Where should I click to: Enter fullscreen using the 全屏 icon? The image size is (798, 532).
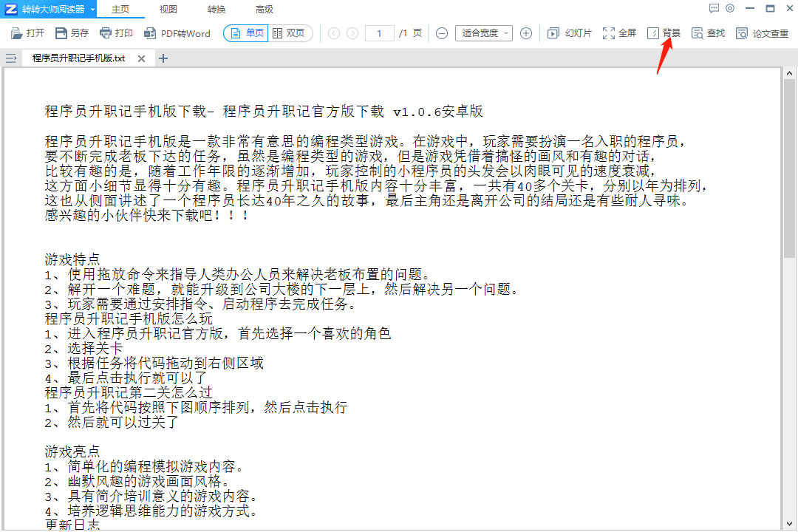[x=618, y=33]
